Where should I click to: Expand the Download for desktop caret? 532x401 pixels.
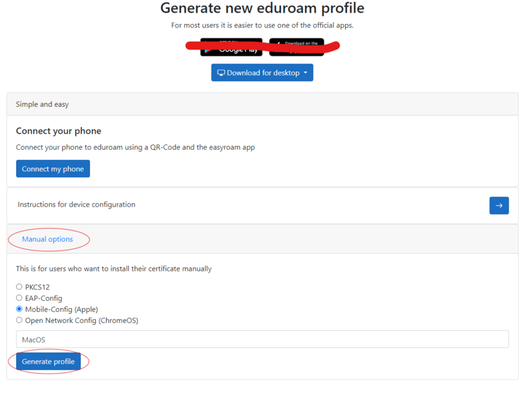(x=306, y=73)
